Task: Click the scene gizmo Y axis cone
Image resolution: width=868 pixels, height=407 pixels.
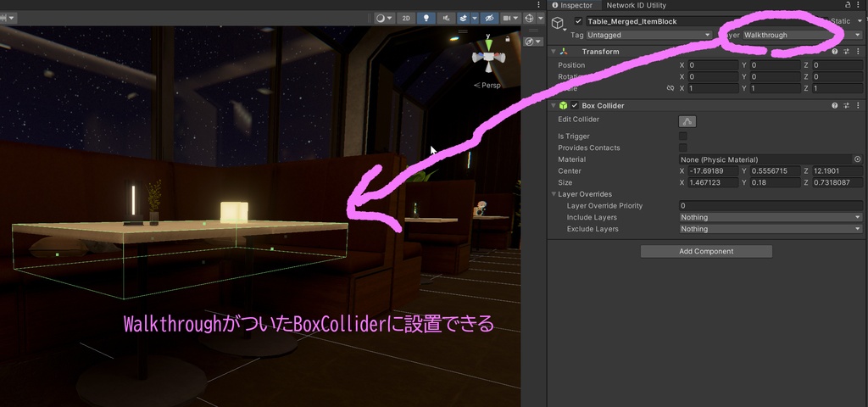Action: (487, 44)
